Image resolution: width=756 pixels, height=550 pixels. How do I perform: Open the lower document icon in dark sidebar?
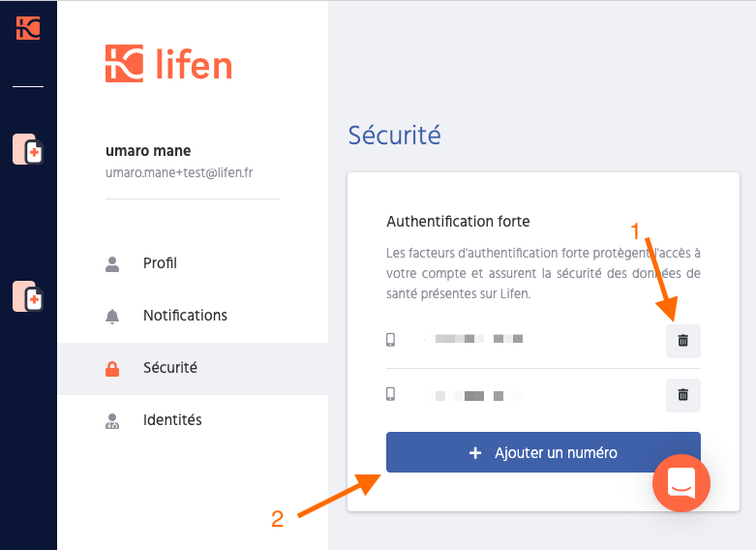click(x=28, y=296)
